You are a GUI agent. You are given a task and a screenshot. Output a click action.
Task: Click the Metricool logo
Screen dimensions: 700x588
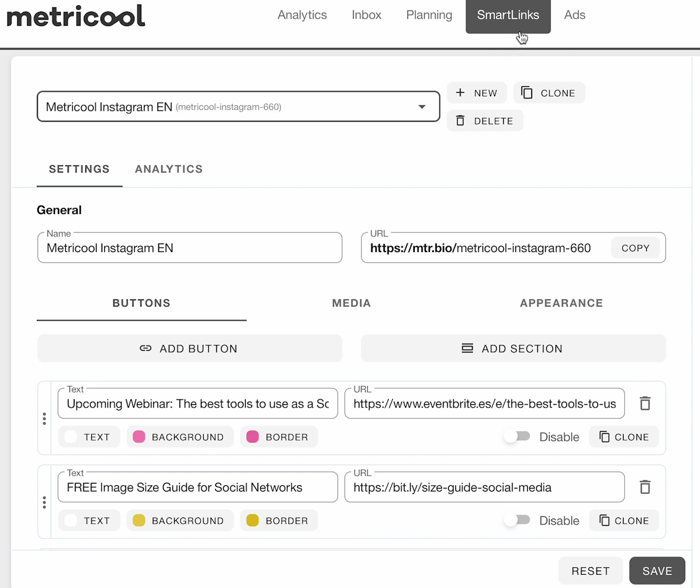pos(76,16)
